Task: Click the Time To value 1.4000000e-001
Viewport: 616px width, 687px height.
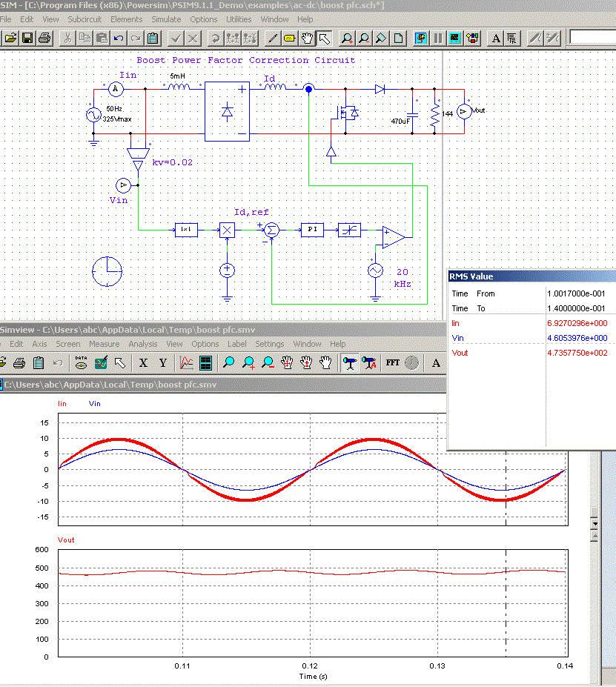Action: (576, 308)
